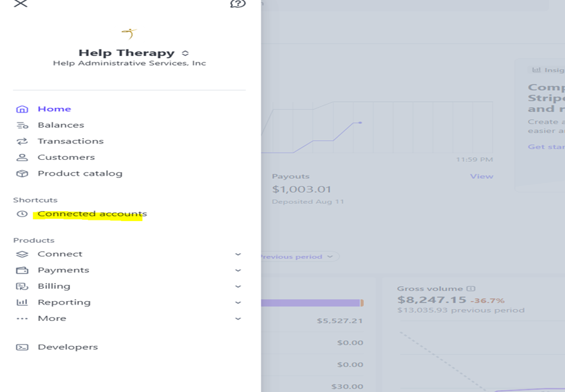Click the $5,527.21 amount
Viewport: 565px width, 392px height.
(x=340, y=321)
